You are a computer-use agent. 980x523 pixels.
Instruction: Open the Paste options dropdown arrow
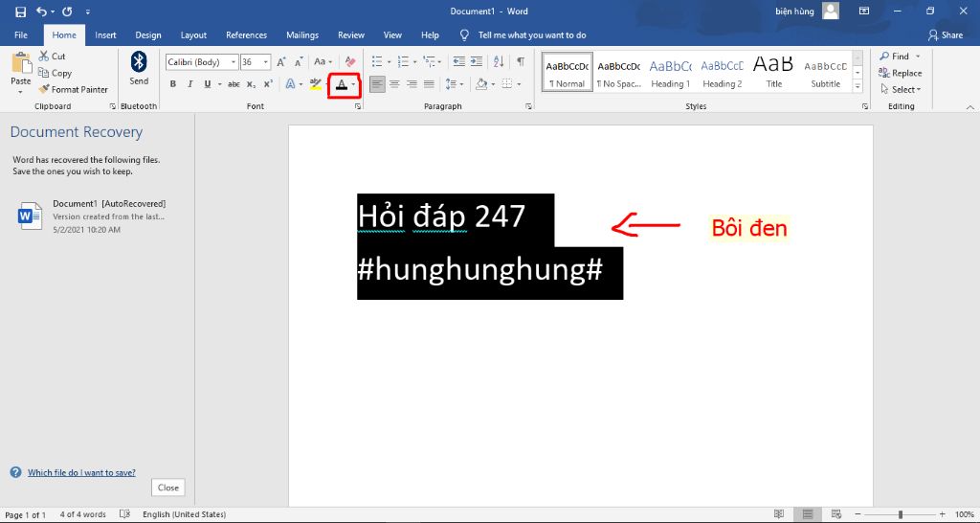click(x=21, y=92)
